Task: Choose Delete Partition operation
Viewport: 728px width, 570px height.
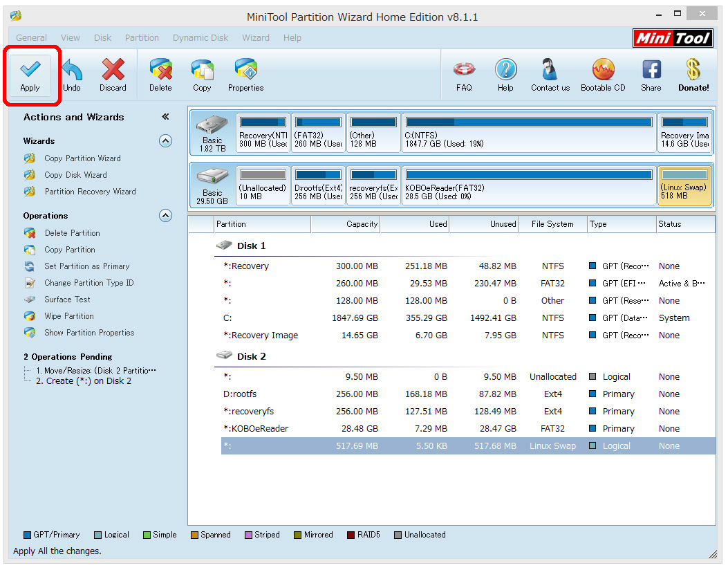Action: click(73, 233)
